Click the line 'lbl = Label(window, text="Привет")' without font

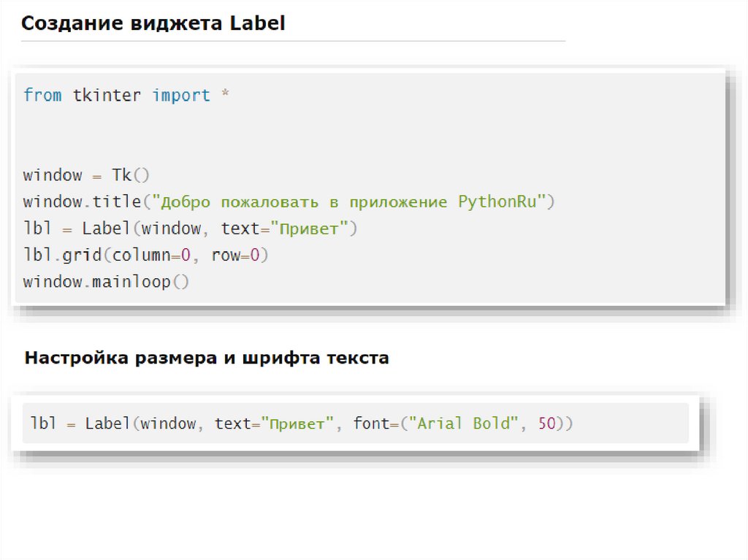[191, 229]
